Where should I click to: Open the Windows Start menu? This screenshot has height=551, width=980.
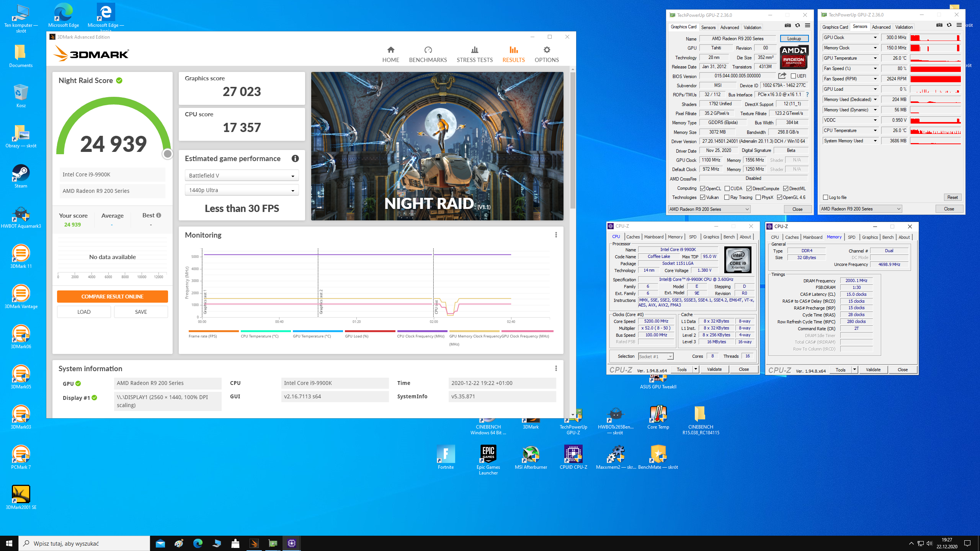coord(9,543)
